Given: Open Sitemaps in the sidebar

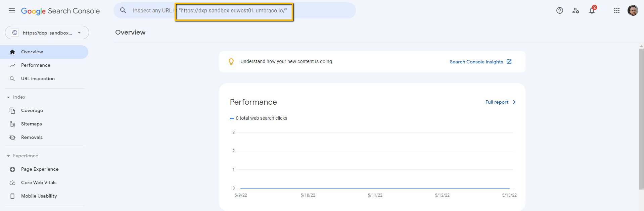Looking at the screenshot, I should 44,124.
